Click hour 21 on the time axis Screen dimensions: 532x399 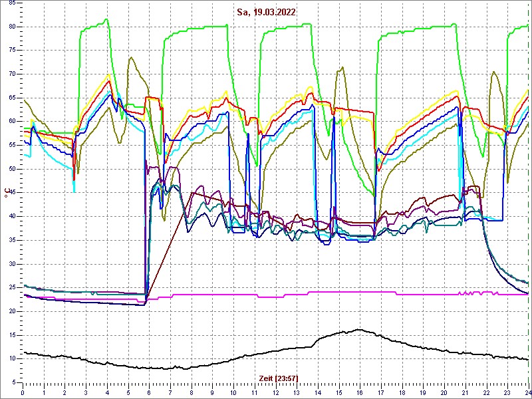click(x=465, y=392)
